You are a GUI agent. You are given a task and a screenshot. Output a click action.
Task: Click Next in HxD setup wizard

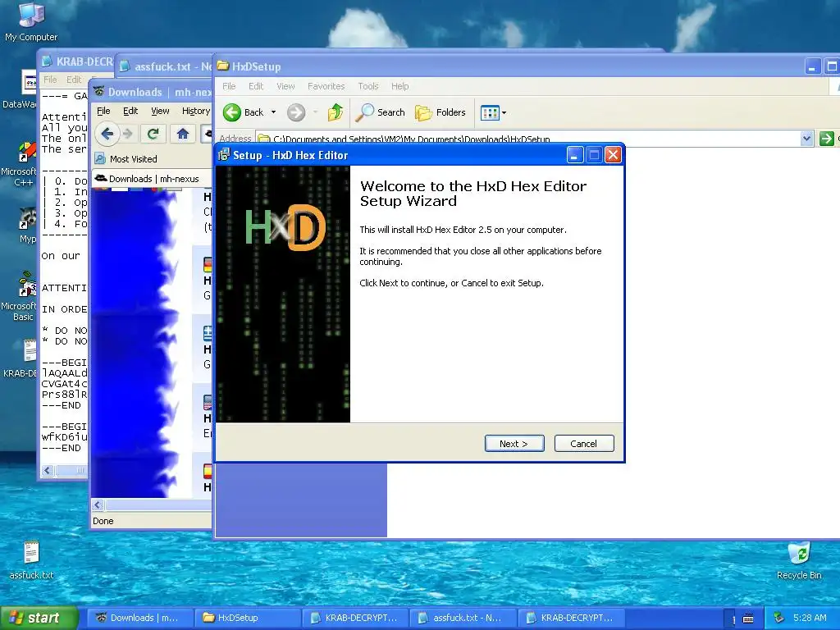(x=514, y=444)
